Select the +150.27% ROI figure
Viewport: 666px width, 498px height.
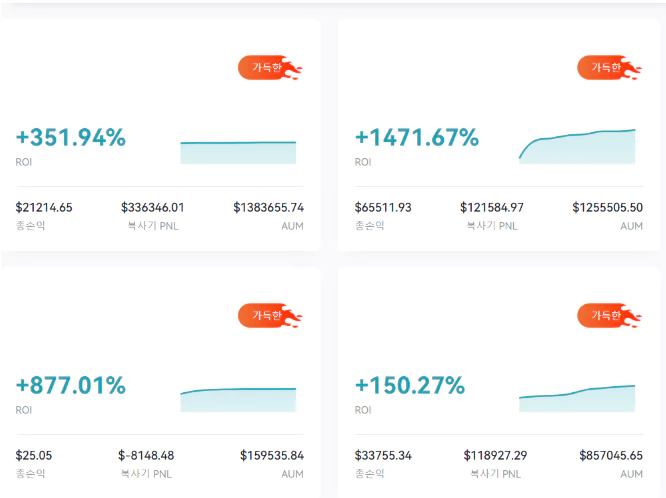(x=410, y=386)
